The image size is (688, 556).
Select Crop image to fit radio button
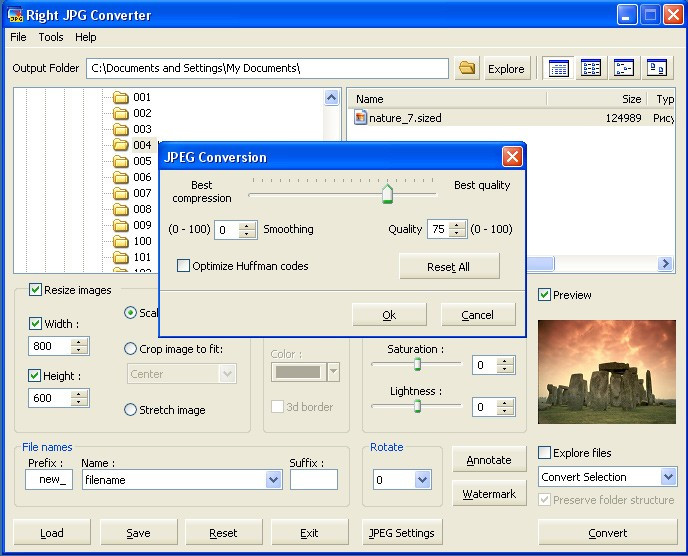(130, 349)
